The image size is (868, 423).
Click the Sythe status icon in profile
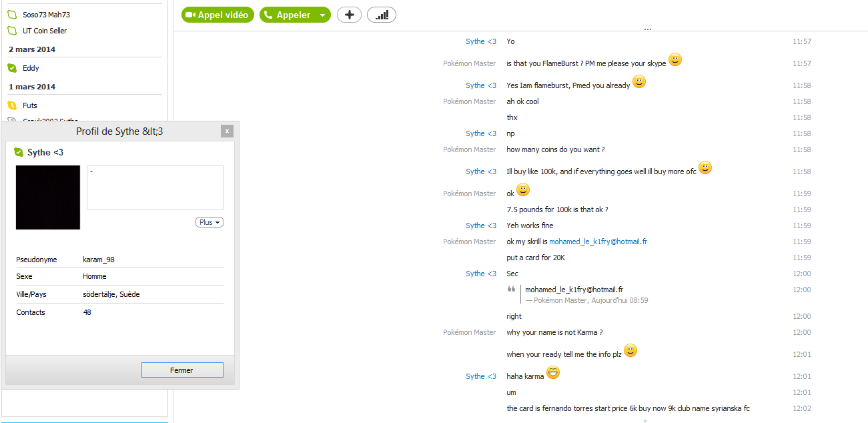click(x=19, y=152)
